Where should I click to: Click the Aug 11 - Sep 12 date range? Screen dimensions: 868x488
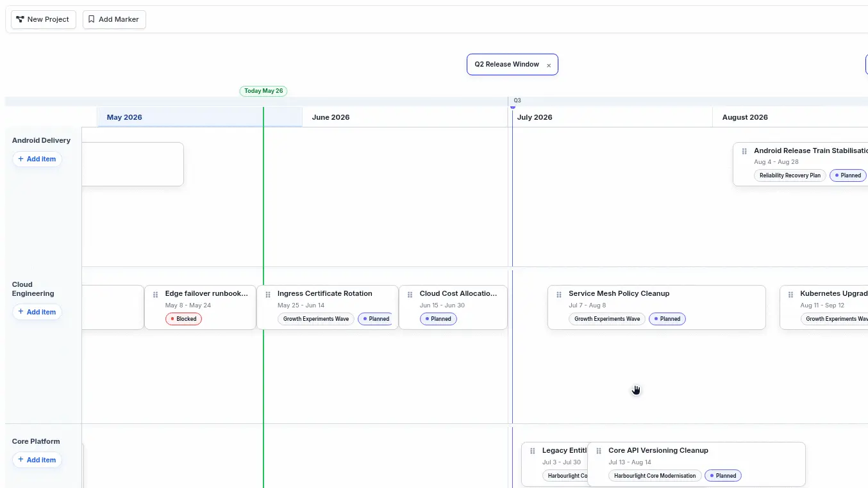point(822,305)
